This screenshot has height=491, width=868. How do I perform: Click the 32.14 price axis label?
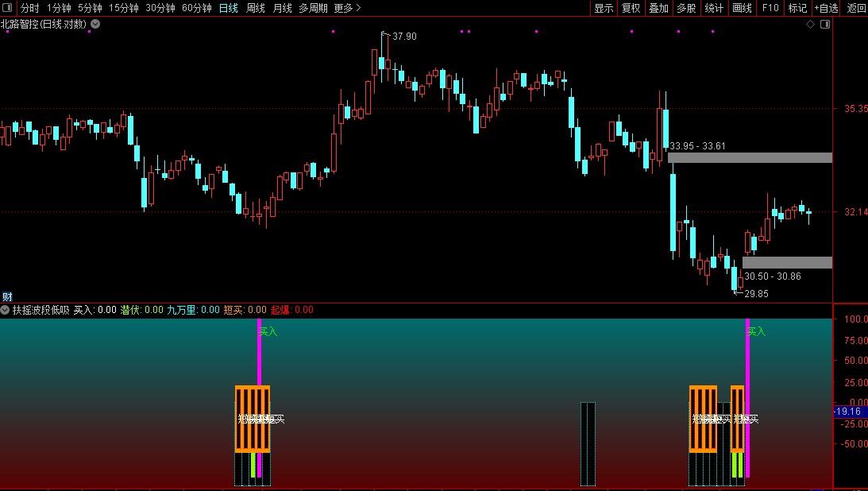coord(855,212)
